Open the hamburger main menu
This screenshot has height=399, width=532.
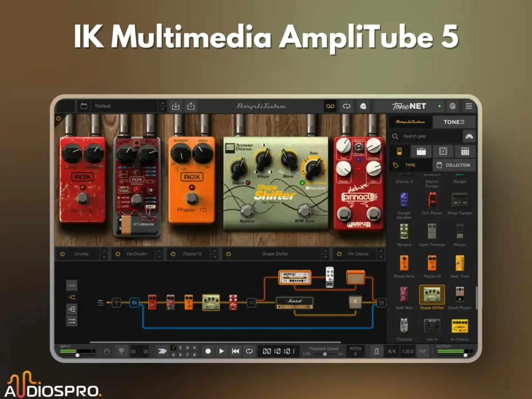469,106
